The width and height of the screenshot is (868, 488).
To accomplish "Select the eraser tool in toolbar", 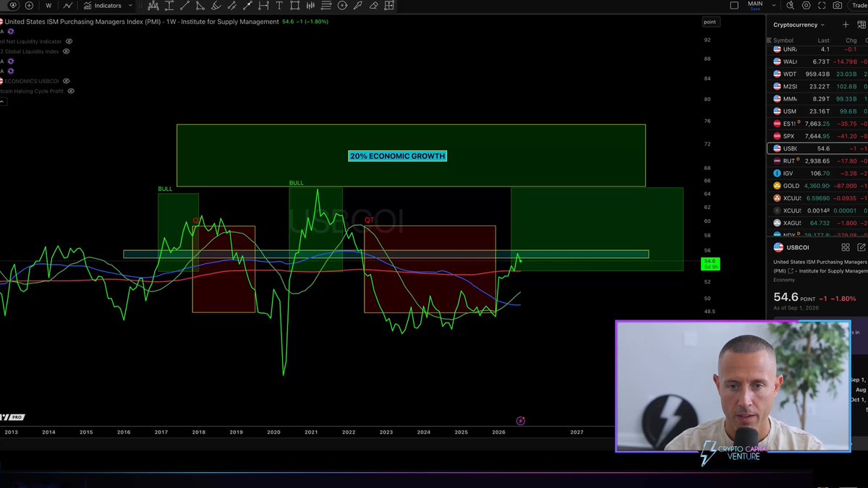I will (x=373, y=5).
